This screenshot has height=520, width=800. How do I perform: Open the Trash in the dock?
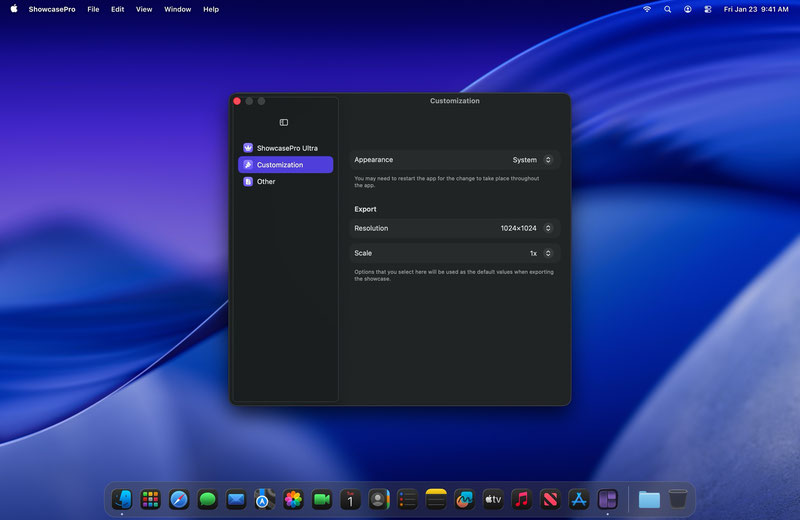678,499
